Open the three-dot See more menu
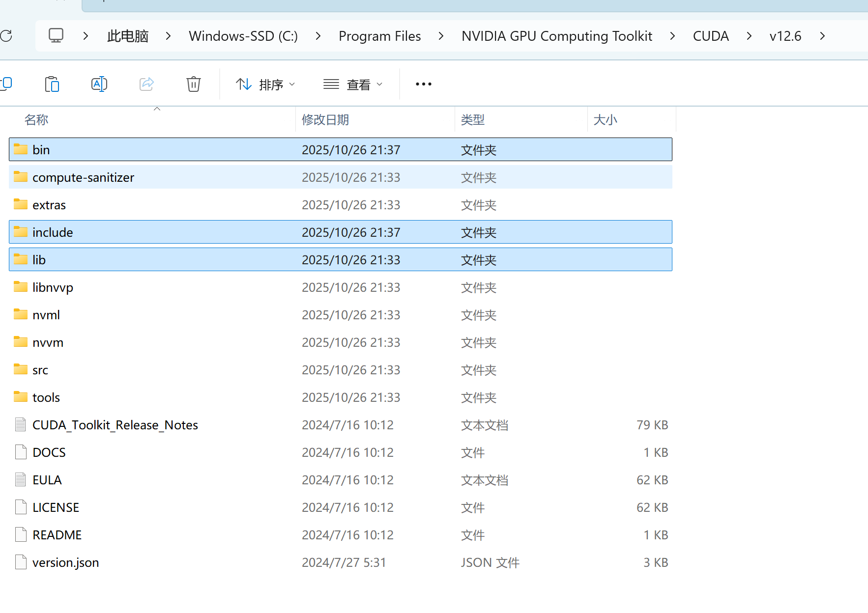The height and width of the screenshot is (613, 868). coord(424,84)
